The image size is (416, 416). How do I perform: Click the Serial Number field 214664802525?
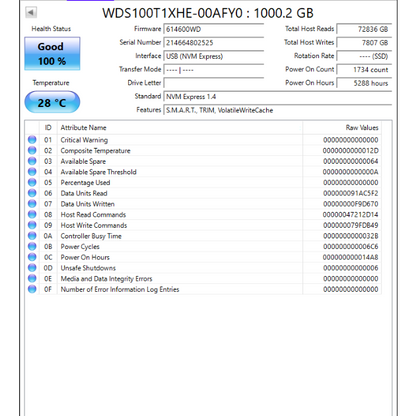coord(214,43)
